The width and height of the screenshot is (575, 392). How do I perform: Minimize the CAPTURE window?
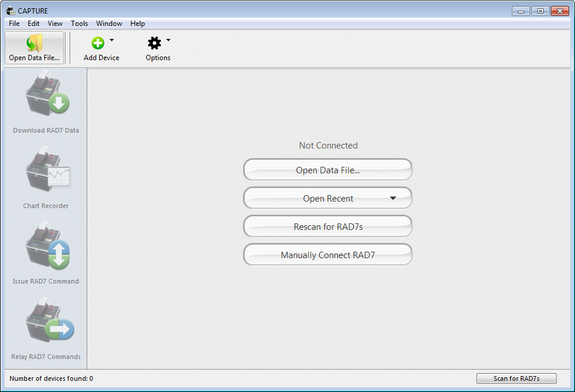point(521,11)
